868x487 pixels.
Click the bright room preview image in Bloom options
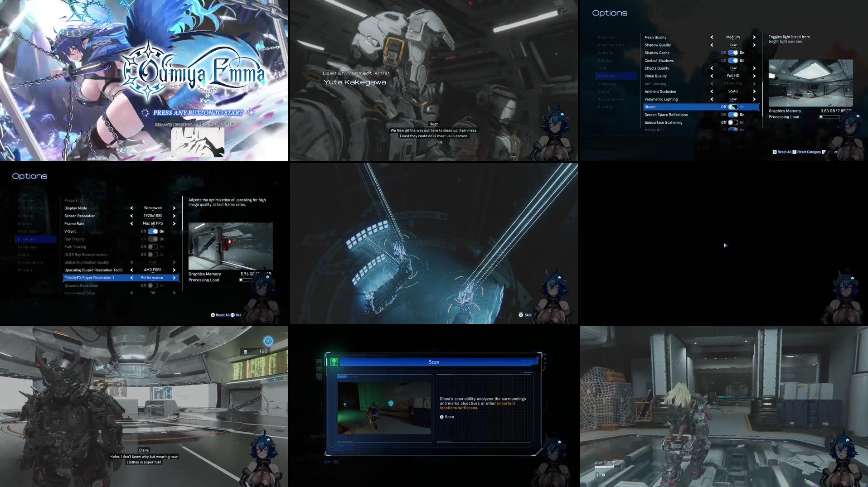click(x=810, y=83)
